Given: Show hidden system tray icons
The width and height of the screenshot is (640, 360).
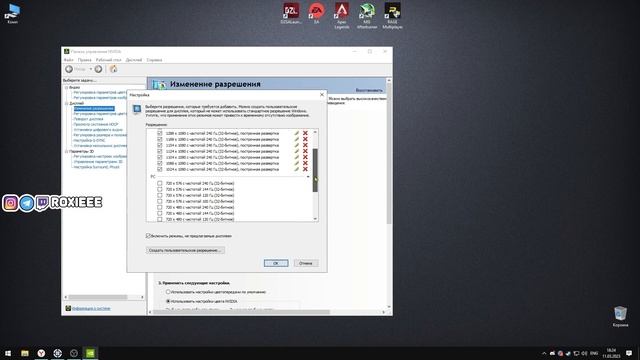Looking at the screenshot, I should tap(544, 353).
